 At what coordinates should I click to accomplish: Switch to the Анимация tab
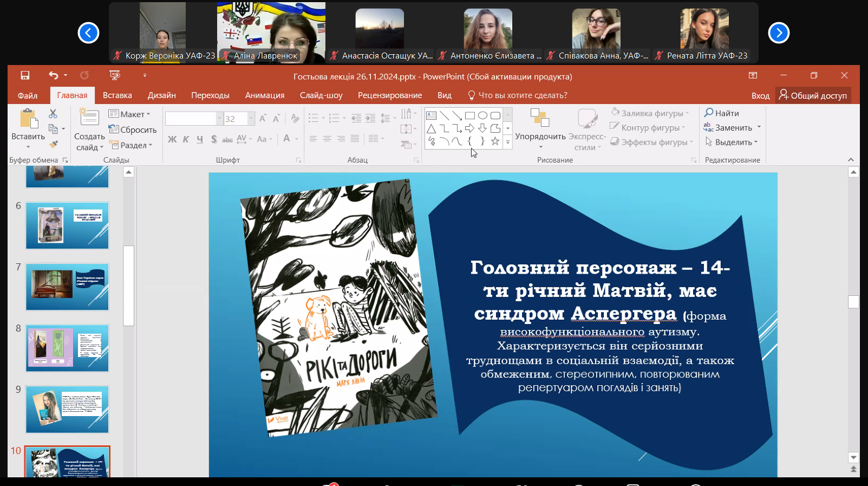pos(265,95)
